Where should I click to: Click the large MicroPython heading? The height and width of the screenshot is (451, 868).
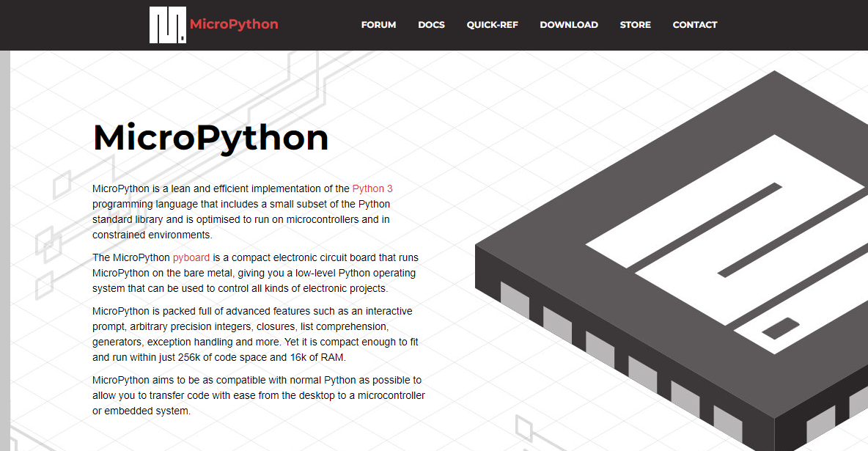(211, 138)
